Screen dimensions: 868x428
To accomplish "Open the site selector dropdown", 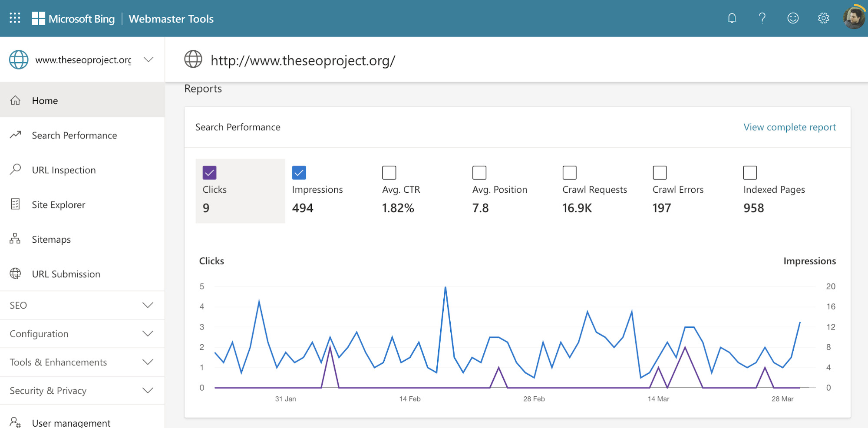I will [x=148, y=59].
